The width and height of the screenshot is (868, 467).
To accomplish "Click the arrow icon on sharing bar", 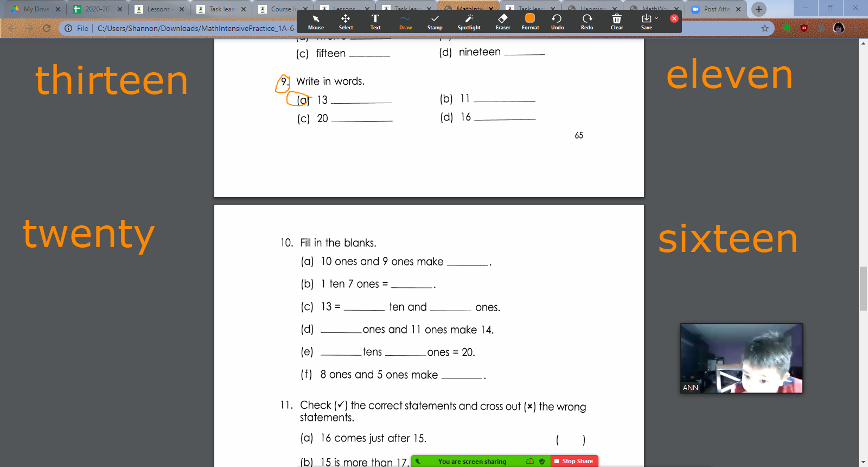I will click(418, 461).
